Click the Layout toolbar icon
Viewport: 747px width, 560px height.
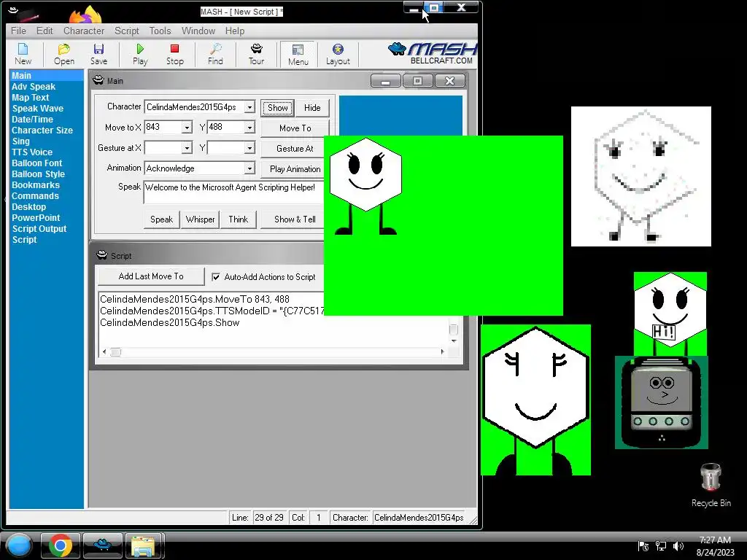click(338, 54)
